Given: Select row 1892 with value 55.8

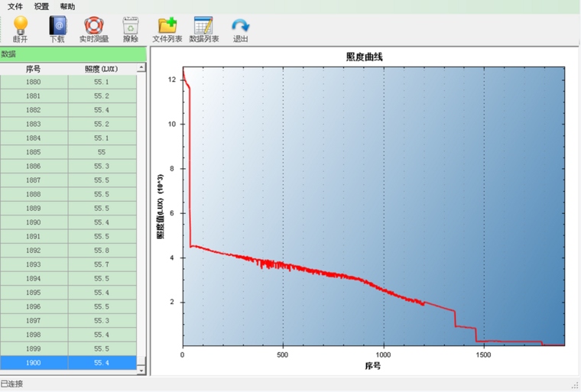Looking at the screenshot, I should tap(68, 250).
